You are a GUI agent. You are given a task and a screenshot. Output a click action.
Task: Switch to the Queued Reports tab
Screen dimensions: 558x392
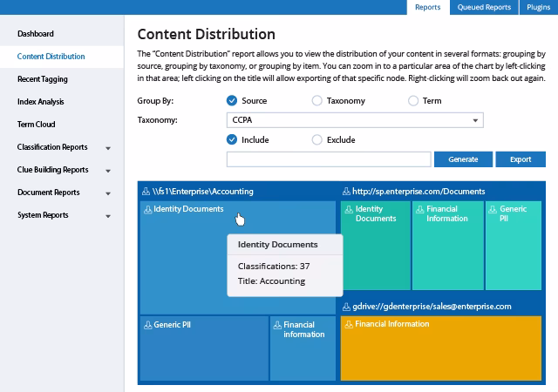tap(484, 7)
